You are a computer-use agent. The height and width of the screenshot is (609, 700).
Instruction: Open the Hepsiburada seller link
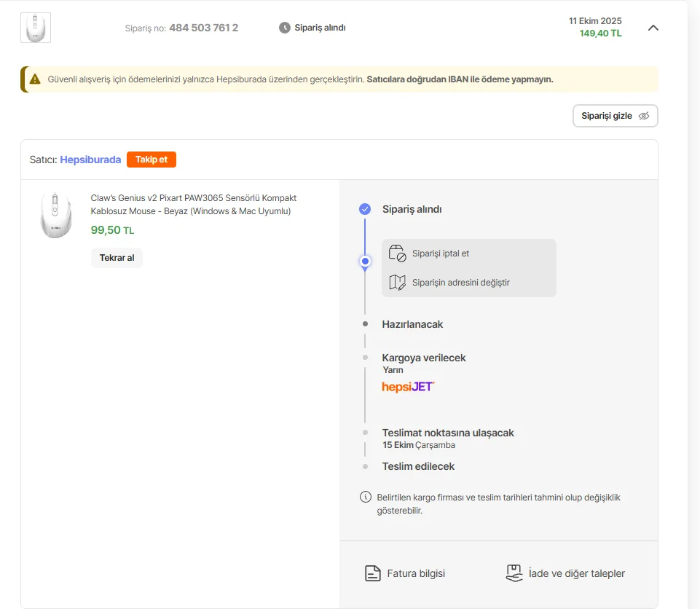[x=90, y=160]
